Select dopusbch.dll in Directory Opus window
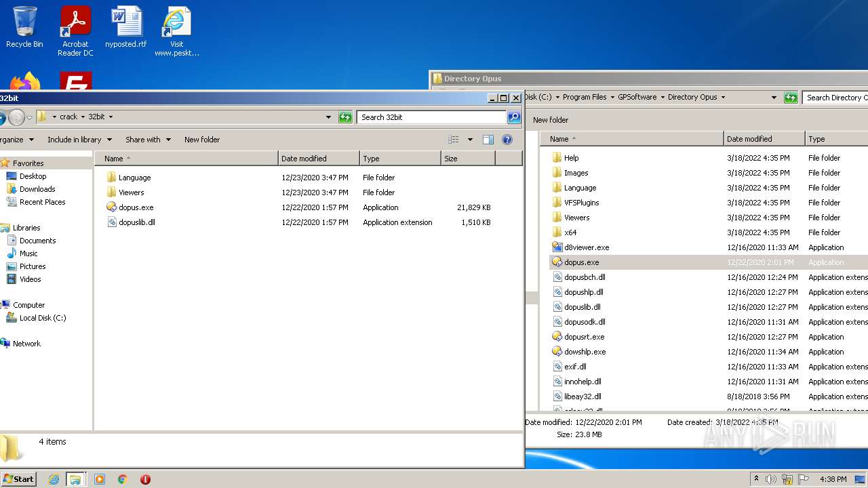Image resolution: width=868 pixels, height=488 pixels. coord(585,277)
